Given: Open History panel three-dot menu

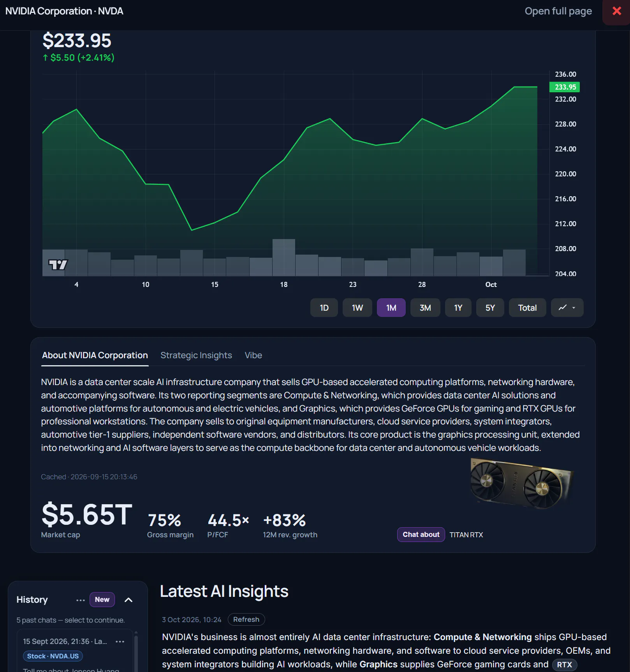Looking at the screenshot, I should coord(81,600).
